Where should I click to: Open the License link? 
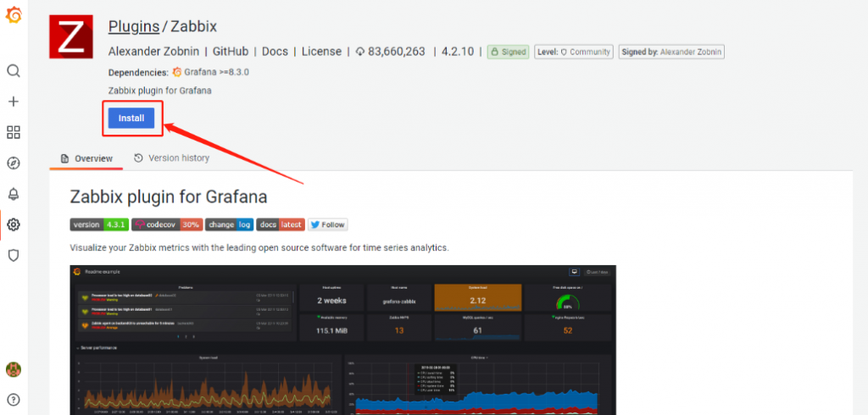pos(321,52)
